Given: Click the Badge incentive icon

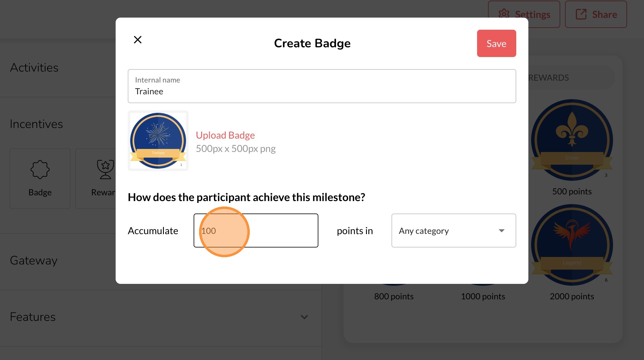Looking at the screenshot, I should 40,170.
